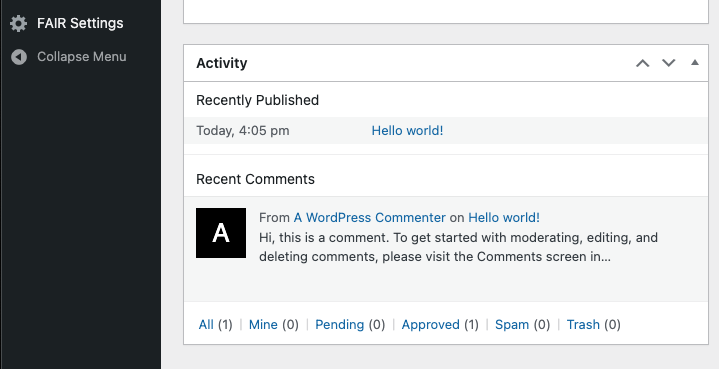The width and height of the screenshot is (719, 369).
Task: Select the Collapse Menu text in the sidebar
Action: tap(82, 57)
